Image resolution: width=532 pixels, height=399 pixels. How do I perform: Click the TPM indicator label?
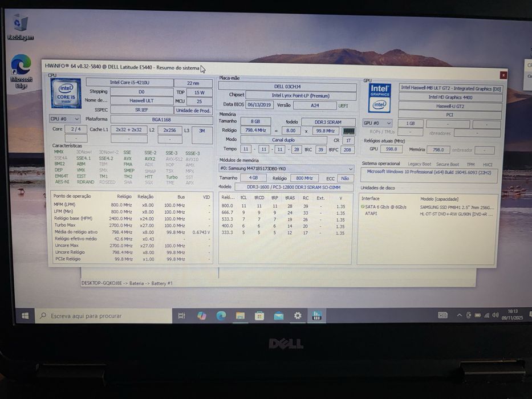(470, 165)
